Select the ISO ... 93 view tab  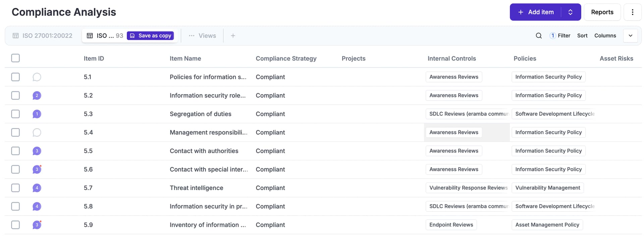click(x=105, y=36)
